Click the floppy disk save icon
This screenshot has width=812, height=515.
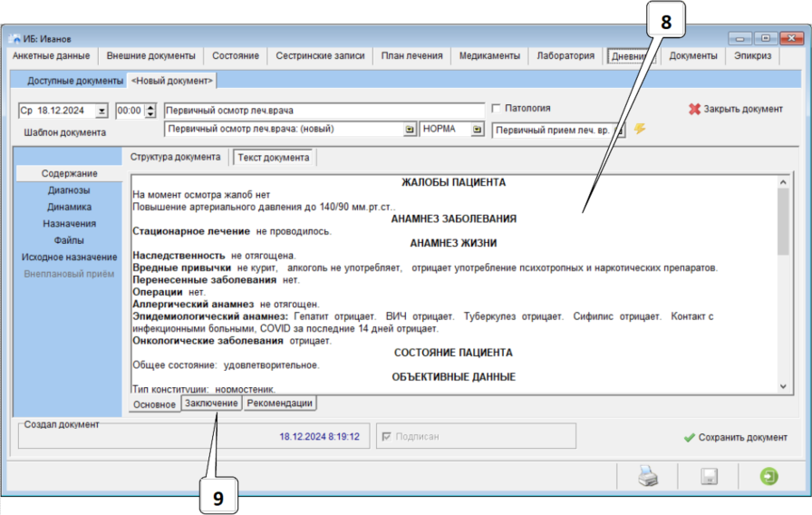[710, 476]
